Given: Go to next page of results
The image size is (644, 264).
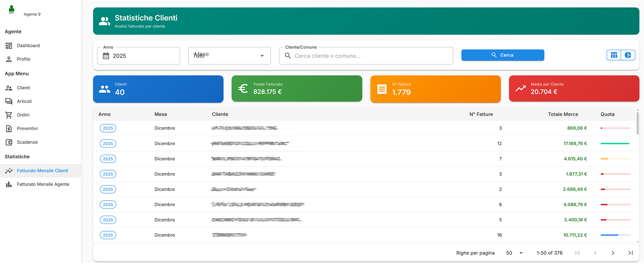Looking at the screenshot, I should pyautogui.click(x=613, y=253).
